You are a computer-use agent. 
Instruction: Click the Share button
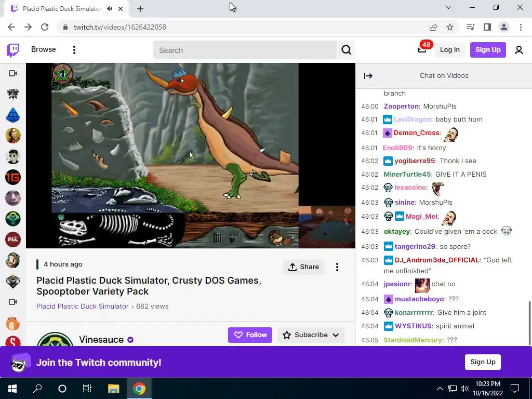coord(303,267)
